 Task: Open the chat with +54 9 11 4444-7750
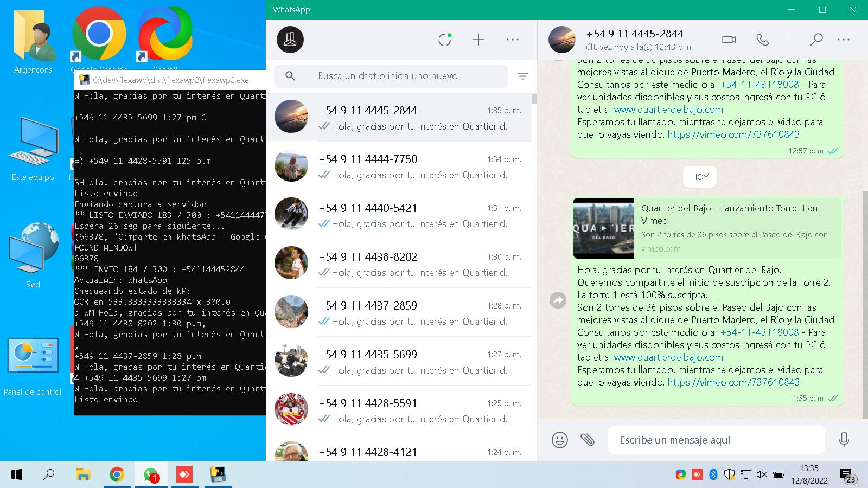pyautogui.click(x=399, y=166)
